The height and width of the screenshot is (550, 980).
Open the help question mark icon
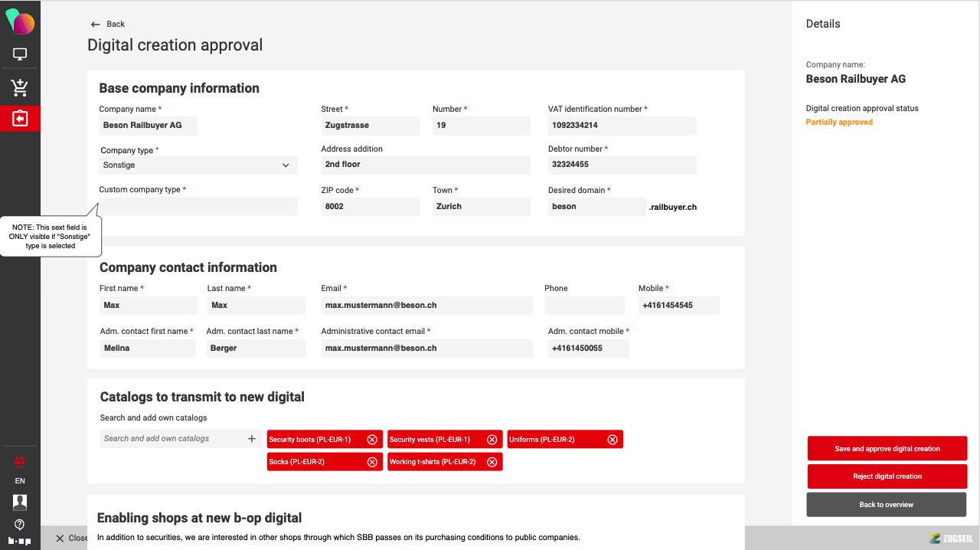tap(20, 525)
